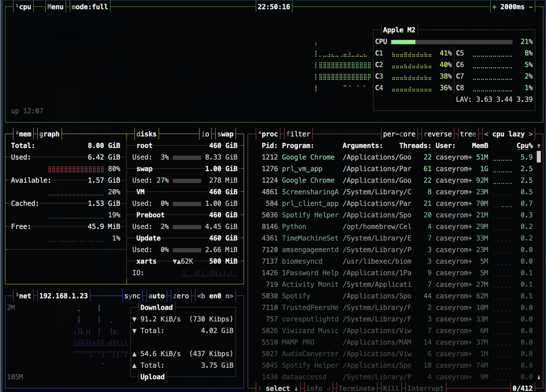
Task: Terminate the selected process
Action: 357,388
